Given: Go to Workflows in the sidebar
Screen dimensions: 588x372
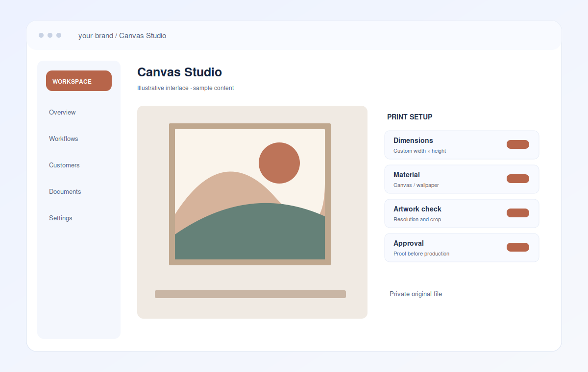Looking at the screenshot, I should coord(64,139).
